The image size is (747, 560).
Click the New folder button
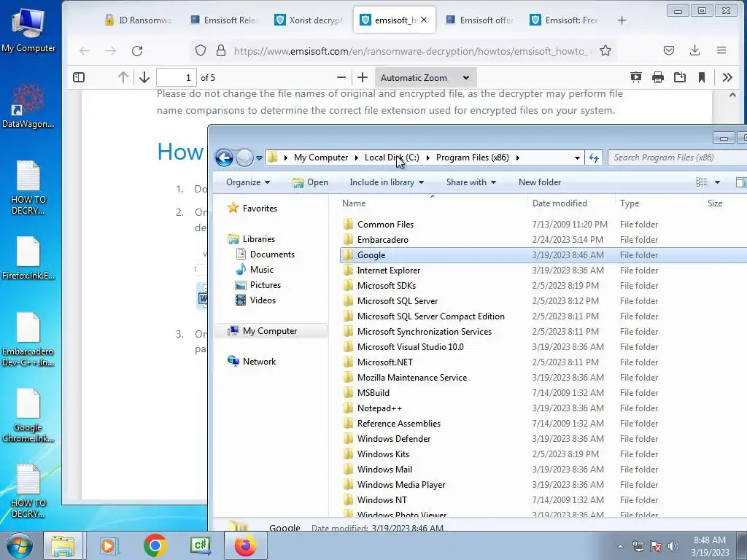click(540, 182)
